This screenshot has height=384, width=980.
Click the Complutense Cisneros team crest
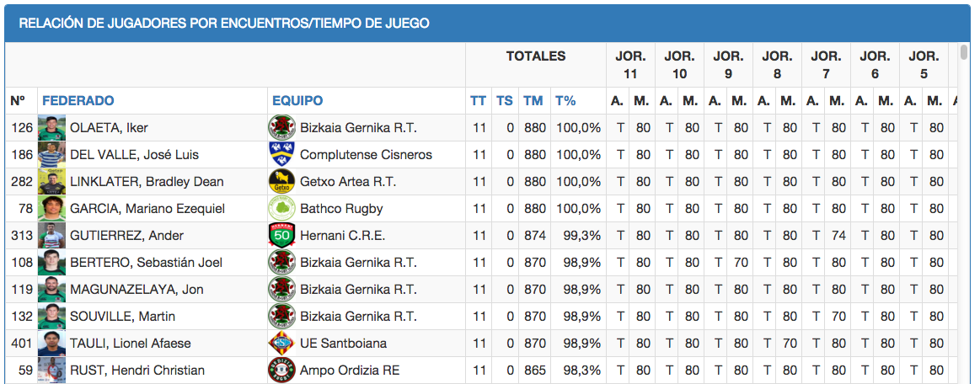[282, 155]
